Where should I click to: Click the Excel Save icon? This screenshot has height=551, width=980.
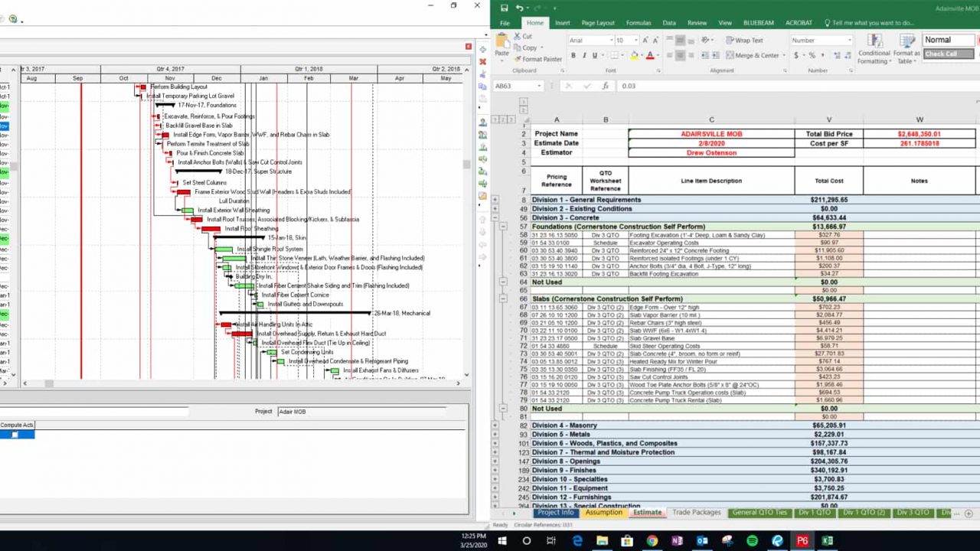(504, 8)
